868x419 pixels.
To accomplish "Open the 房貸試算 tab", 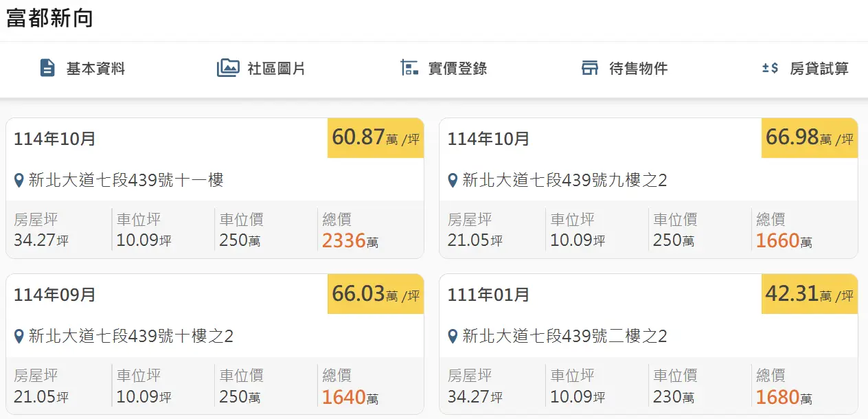I will click(819, 69).
